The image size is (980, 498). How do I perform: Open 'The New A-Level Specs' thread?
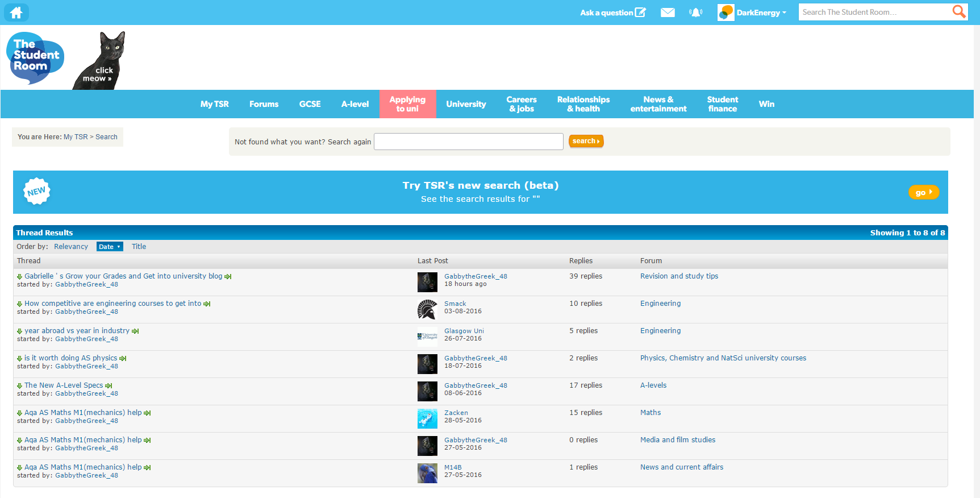pos(64,385)
